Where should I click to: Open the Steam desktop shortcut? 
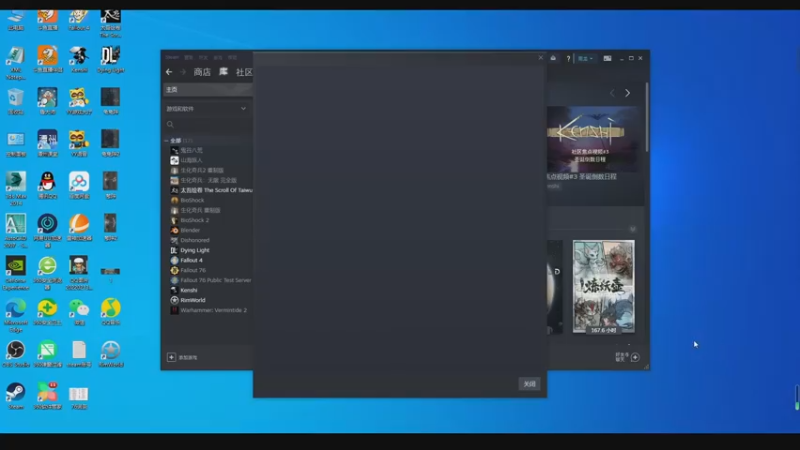click(16, 396)
